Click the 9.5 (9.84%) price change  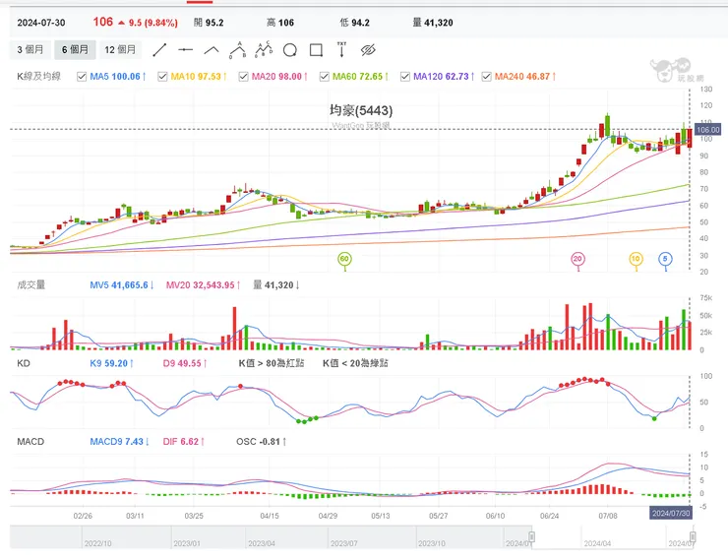coord(153,23)
